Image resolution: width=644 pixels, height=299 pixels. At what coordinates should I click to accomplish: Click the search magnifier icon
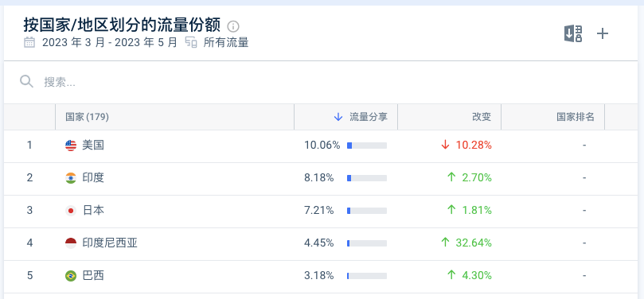26,81
